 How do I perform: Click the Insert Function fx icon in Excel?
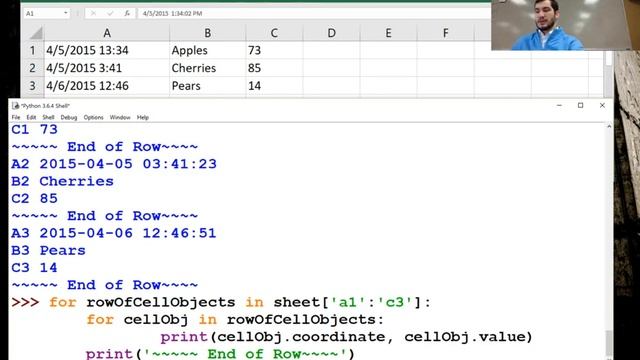(127, 13)
